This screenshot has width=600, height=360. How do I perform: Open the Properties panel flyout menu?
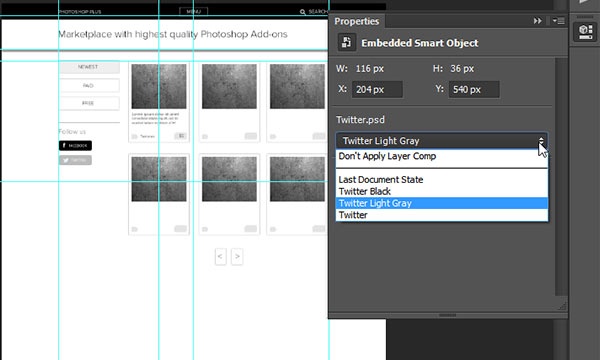(x=559, y=21)
